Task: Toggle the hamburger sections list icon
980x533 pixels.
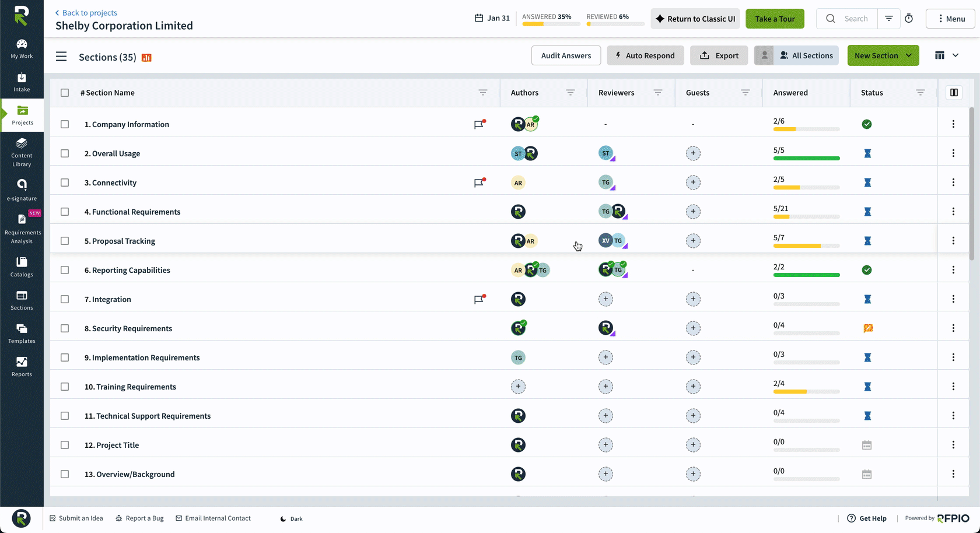Action: click(x=61, y=57)
